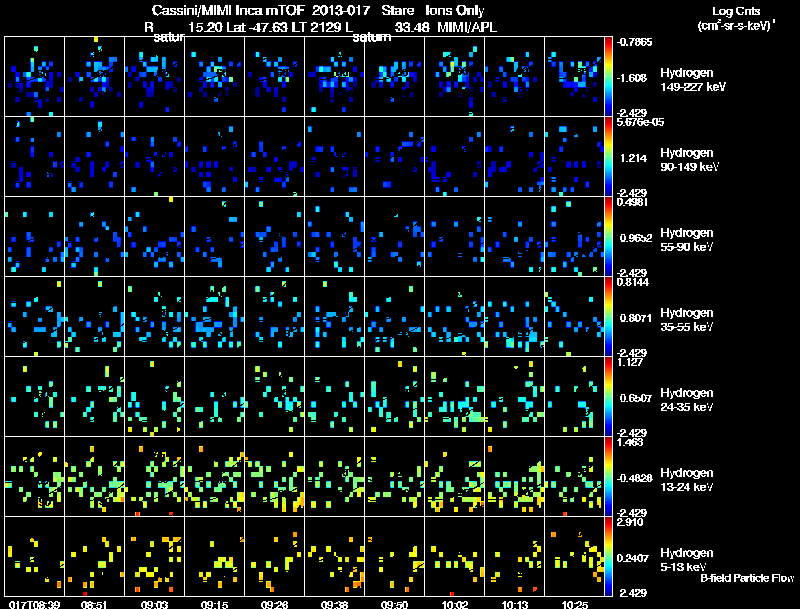Image resolution: width=800 pixels, height=609 pixels.
Task: Click the Hydrogen 55-90 keV label
Action: 687,240
